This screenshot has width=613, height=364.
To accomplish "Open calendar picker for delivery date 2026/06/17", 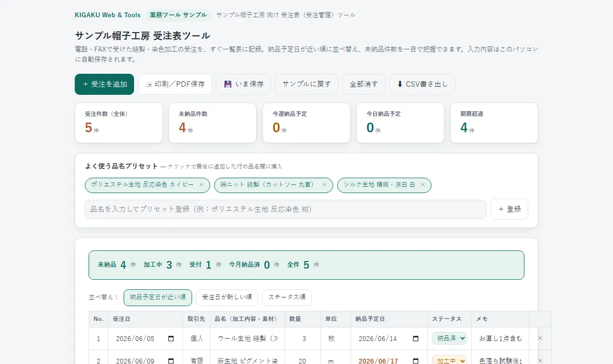I will (x=416, y=361).
